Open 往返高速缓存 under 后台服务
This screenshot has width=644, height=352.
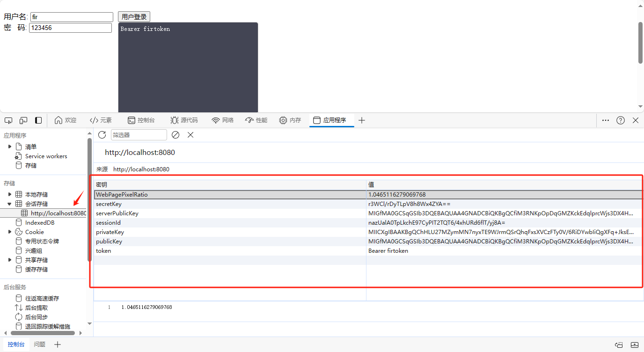tap(42, 298)
